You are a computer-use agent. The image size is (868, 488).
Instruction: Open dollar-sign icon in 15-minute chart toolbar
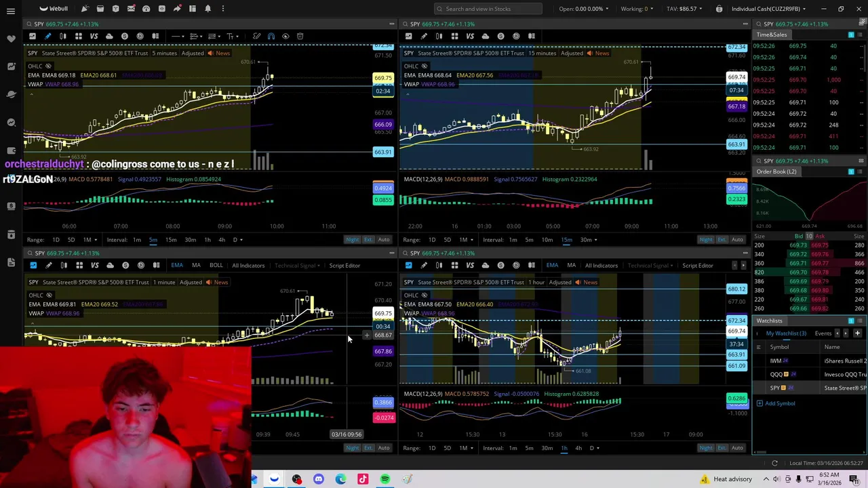pos(500,36)
